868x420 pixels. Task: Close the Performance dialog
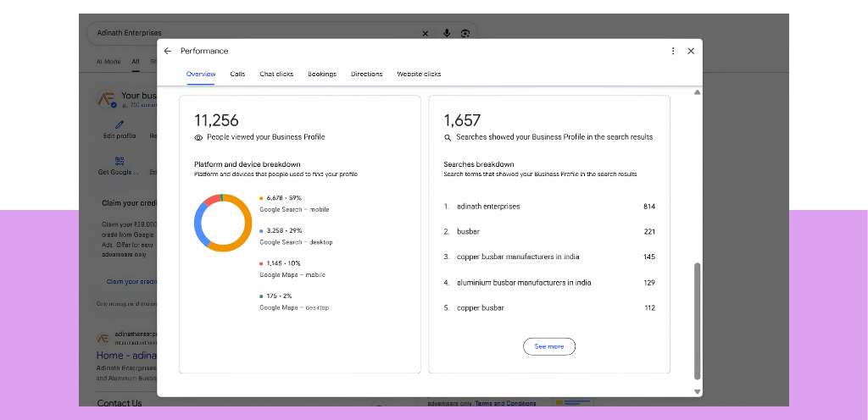tap(691, 51)
